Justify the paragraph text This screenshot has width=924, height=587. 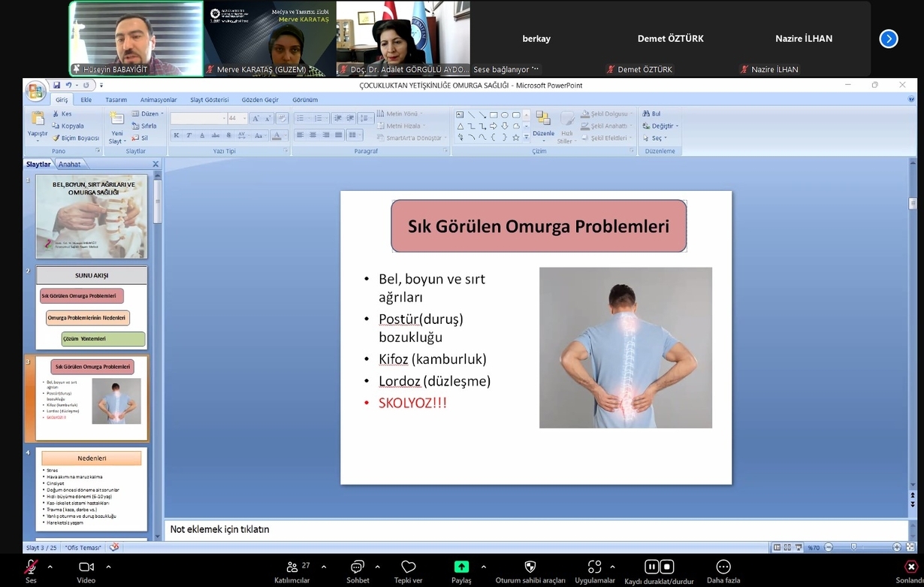[338, 135]
